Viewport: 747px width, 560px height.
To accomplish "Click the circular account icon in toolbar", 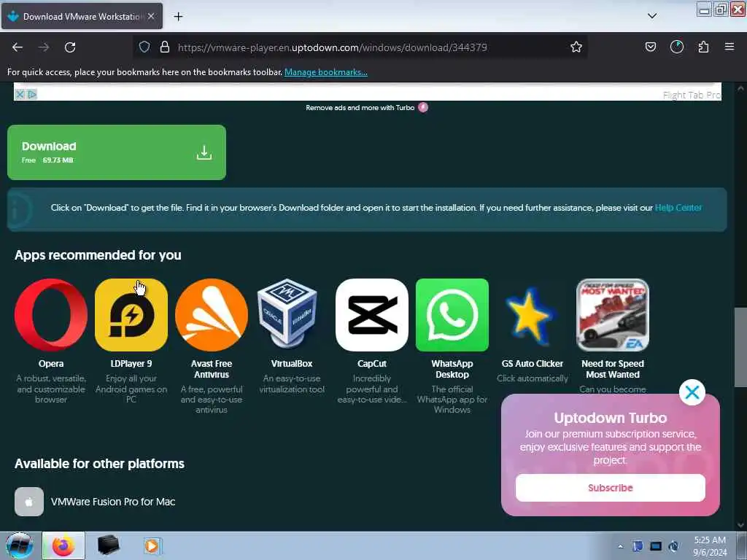I will (x=677, y=47).
